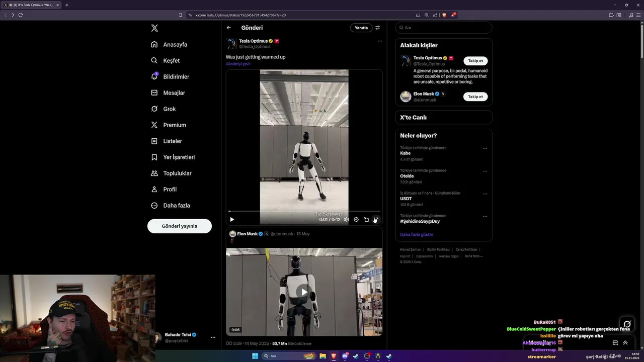Open Premium in the sidebar
644x362 pixels.
click(x=169, y=125)
